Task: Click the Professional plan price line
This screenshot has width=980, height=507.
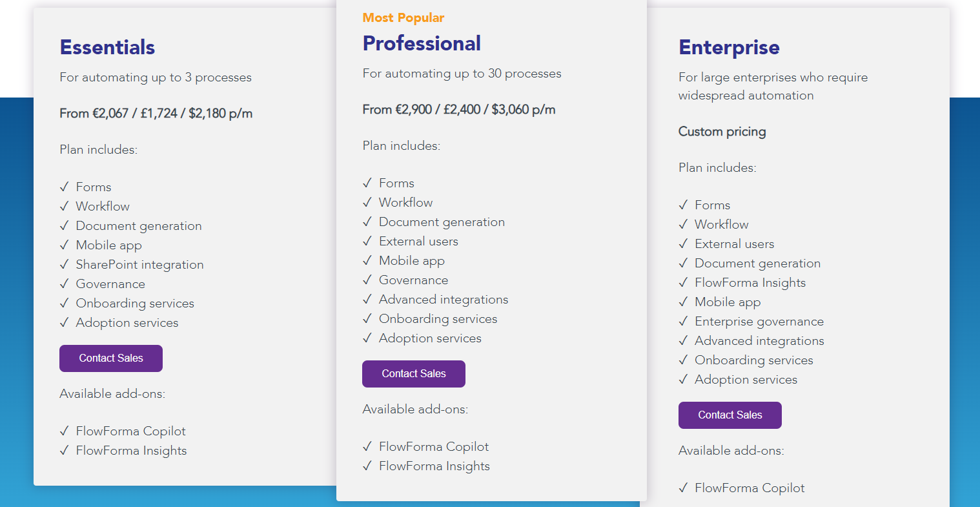Action: coord(458,109)
